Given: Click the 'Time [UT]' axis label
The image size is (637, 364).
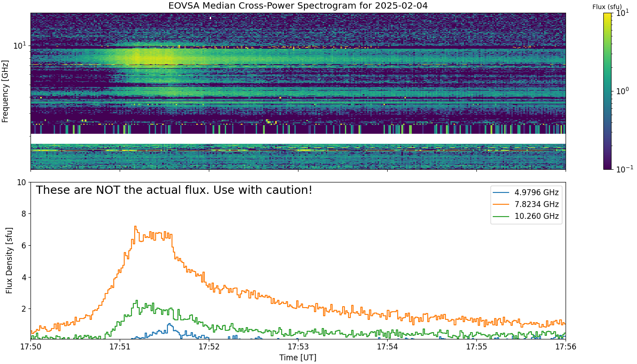Looking at the screenshot, I should [x=298, y=357].
